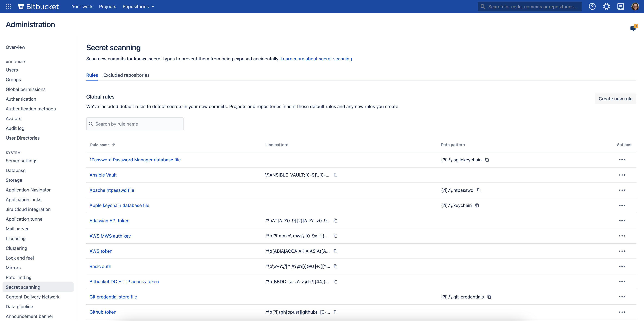This screenshot has height=321, width=644.
Task: Open actions menu for Basic auth rule
Action: [x=622, y=266]
